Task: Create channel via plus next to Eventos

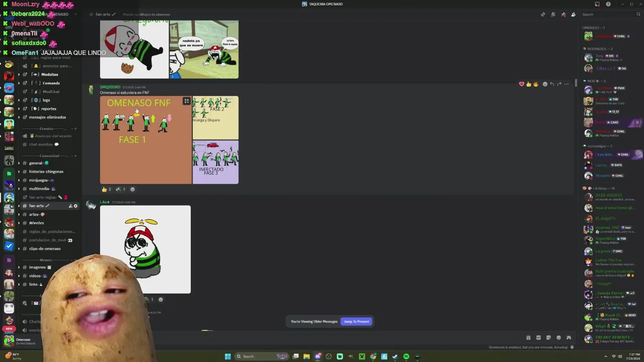Action: 75,129
